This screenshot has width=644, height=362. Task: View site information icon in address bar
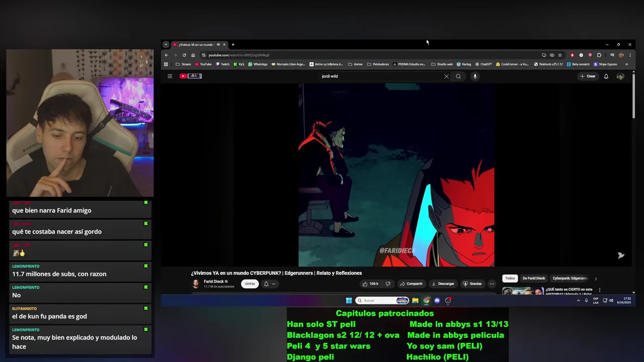click(x=204, y=55)
